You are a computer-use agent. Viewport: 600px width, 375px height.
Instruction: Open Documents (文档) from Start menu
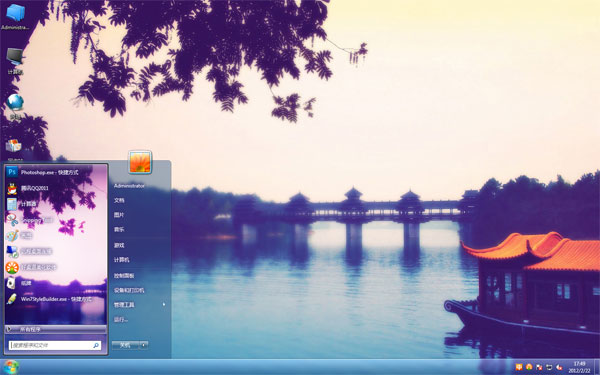pos(139,200)
